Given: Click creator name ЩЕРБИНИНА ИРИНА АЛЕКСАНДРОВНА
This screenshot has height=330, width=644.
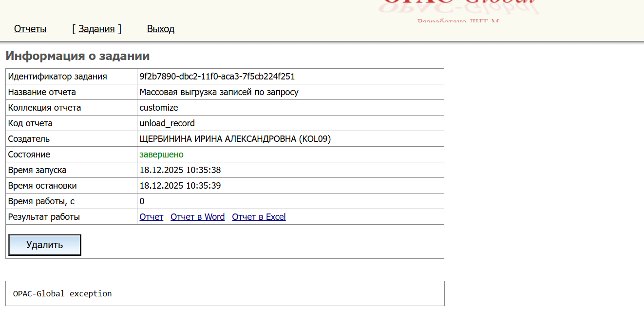Looking at the screenshot, I should [x=235, y=139].
